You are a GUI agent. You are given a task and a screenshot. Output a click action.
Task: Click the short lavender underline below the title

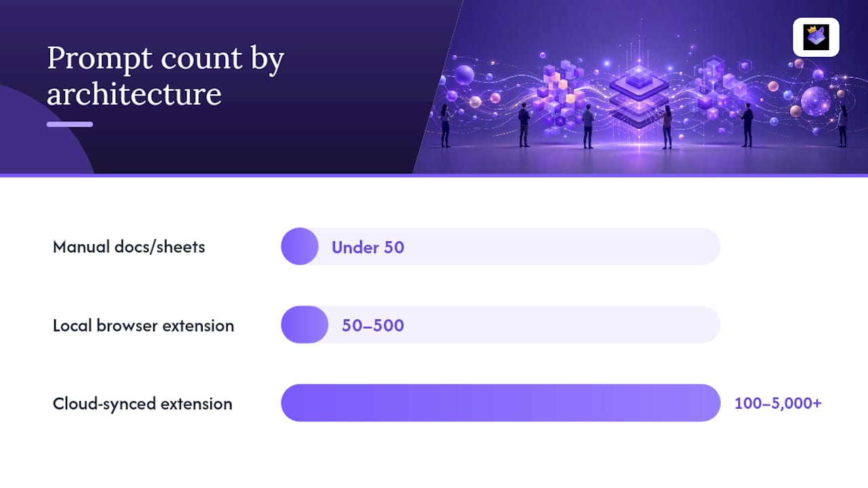(x=70, y=124)
